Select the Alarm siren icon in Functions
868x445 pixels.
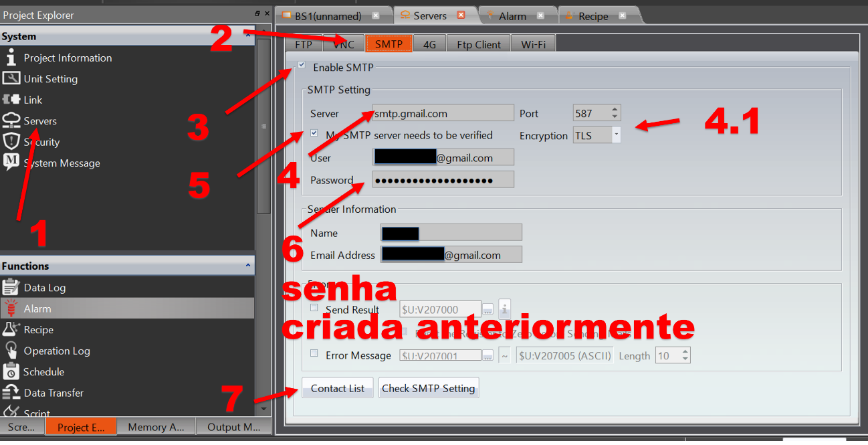(11, 308)
